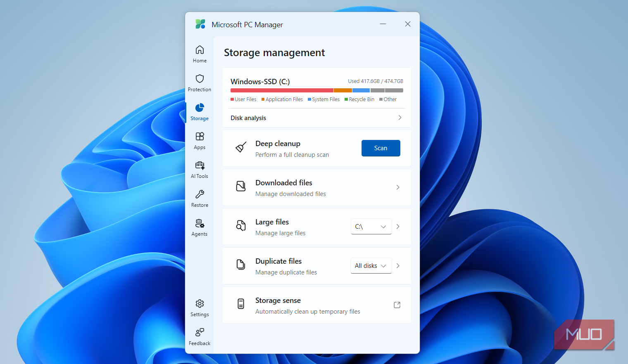Screen dimensions: 628x364
Task: Minimize the PC Manager window
Action: tap(383, 24)
